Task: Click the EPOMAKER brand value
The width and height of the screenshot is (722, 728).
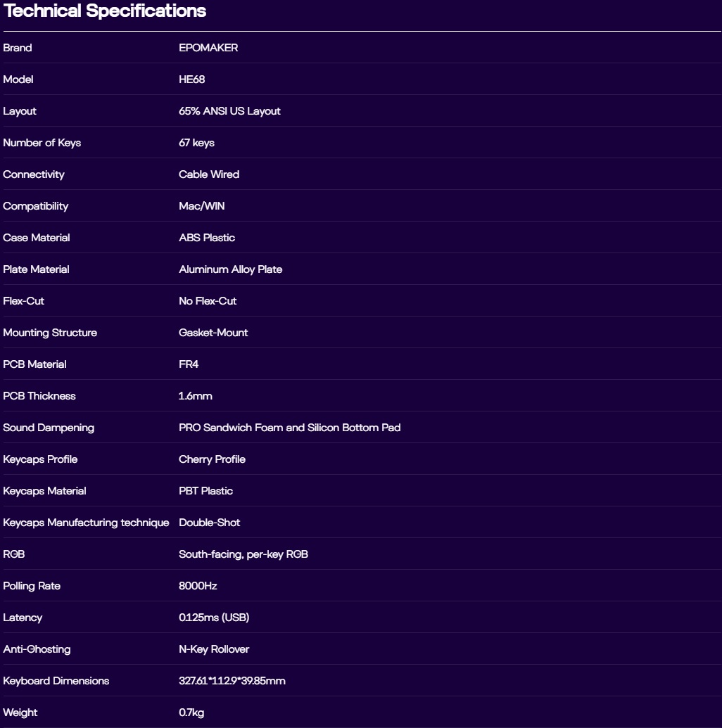Action: click(x=208, y=48)
